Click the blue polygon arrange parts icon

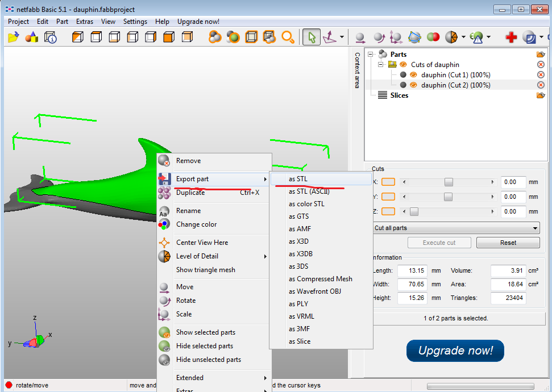(x=414, y=37)
